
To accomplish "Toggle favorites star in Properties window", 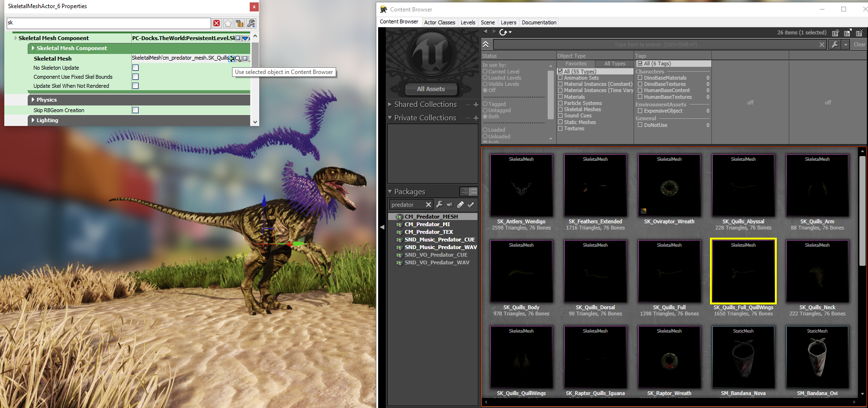I will [x=228, y=23].
